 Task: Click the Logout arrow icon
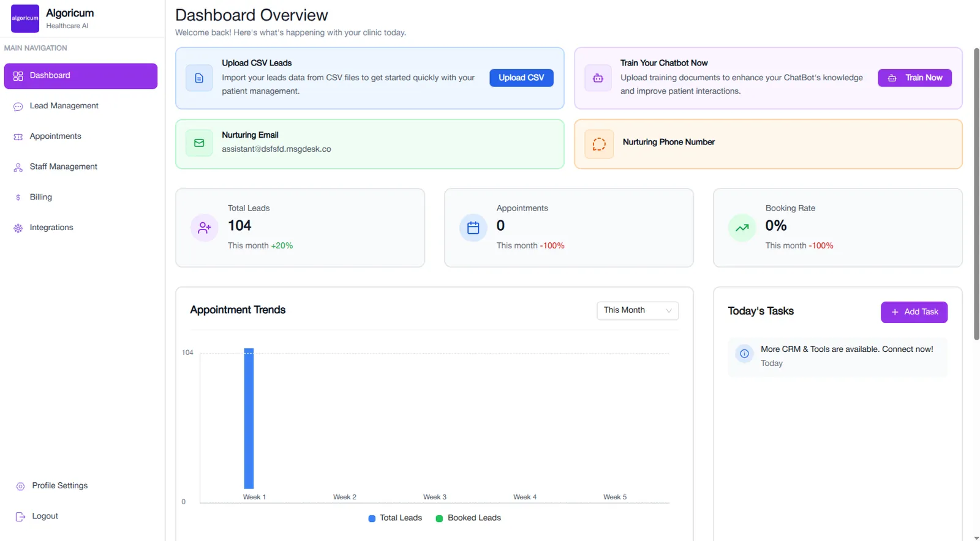point(20,517)
